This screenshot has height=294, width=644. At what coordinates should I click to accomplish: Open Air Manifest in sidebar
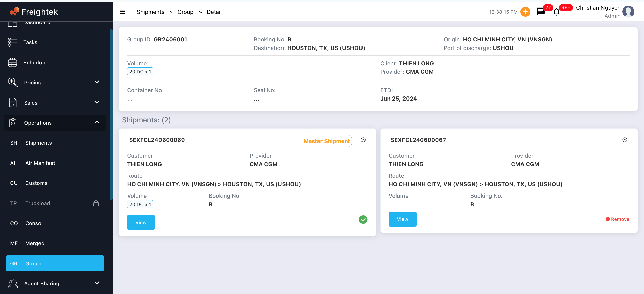40,163
